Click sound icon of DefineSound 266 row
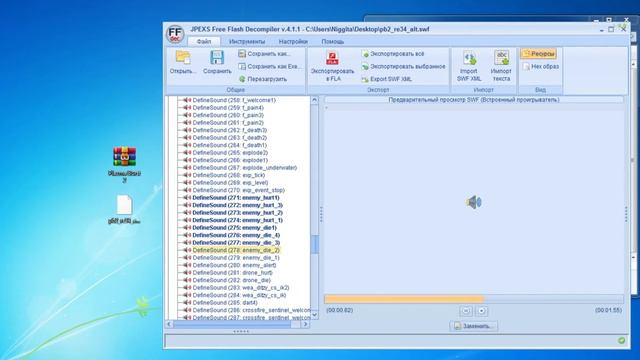640x360 pixels. tap(187, 160)
